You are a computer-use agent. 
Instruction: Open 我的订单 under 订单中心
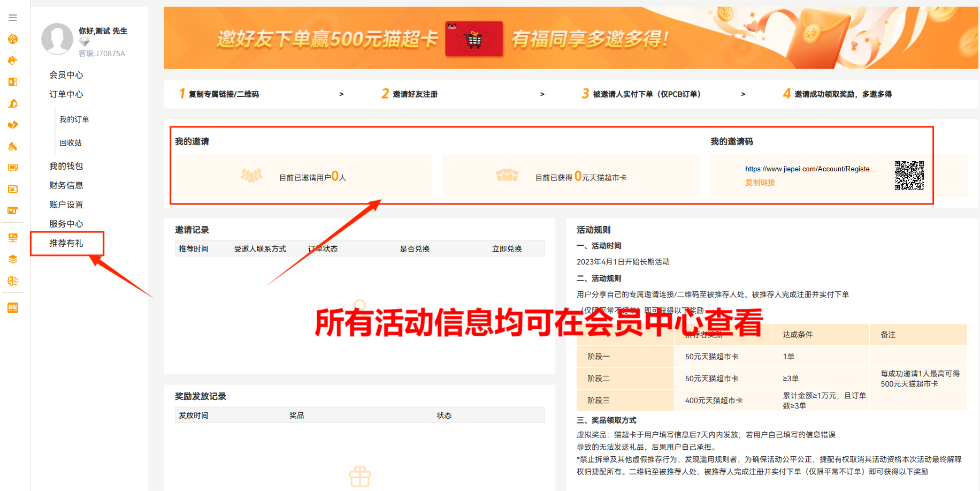[x=75, y=118]
